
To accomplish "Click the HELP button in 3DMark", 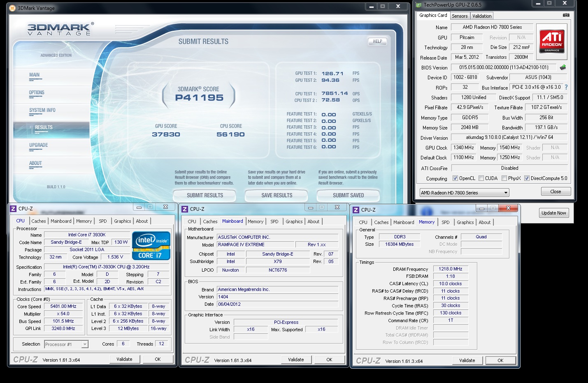I will click(377, 41).
